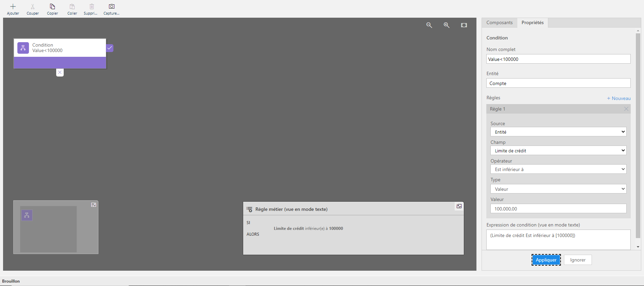The width and height of the screenshot is (644, 286).
Task: Fit the canvas to screen
Action: [x=464, y=25]
